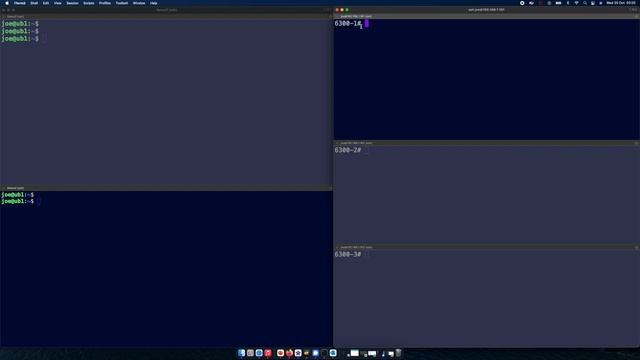Close the top-left joe@ub1 pane

tap(4, 17)
